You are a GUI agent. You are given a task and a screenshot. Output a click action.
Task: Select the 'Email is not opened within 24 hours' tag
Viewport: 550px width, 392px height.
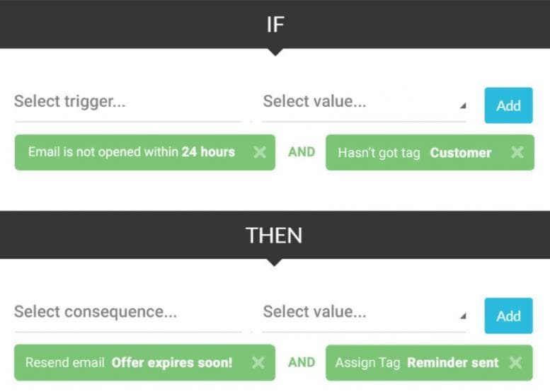pyautogui.click(x=132, y=152)
